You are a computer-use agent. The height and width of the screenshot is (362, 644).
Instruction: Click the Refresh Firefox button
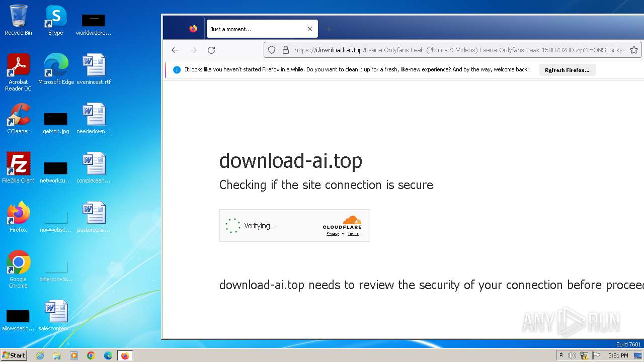pos(567,70)
